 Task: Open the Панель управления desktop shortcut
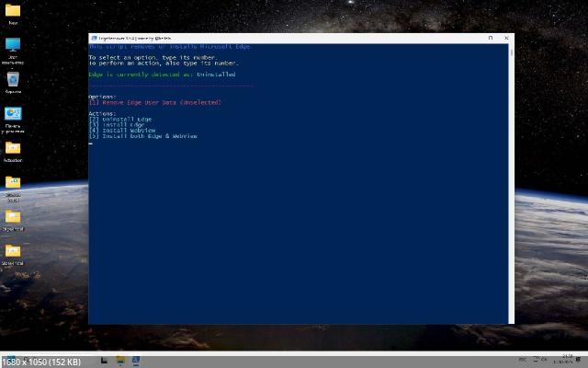13,114
